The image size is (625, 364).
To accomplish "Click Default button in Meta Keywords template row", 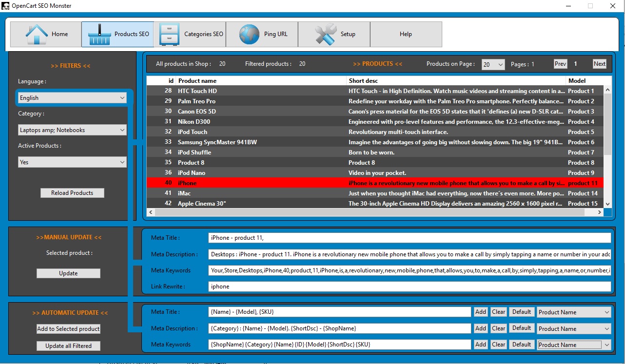I will 522,345.
